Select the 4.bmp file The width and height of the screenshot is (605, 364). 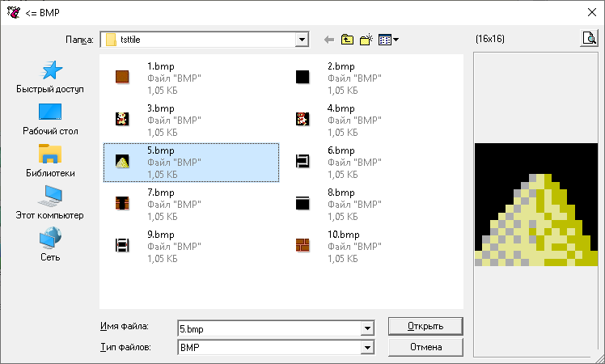tap(340, 120)
